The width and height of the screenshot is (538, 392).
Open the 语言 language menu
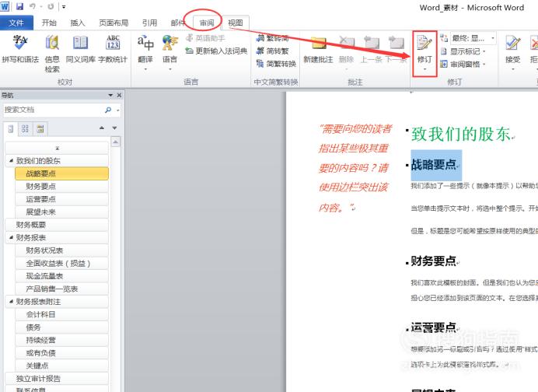pos(169,53)
